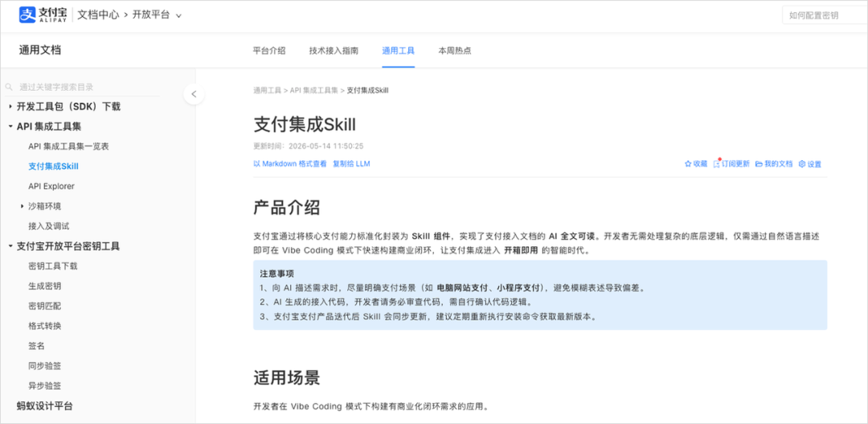Image resolution: width=868 pixels, height=424 pixels.
Task: Collapse the API 集成工具集 section
Action: 10,126
